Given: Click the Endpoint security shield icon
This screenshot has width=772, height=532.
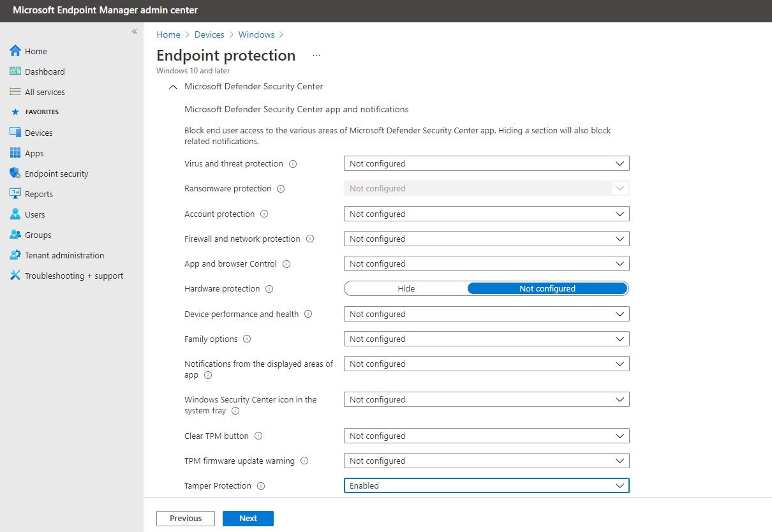Looking at the screenshot, I should pos(15,174).
